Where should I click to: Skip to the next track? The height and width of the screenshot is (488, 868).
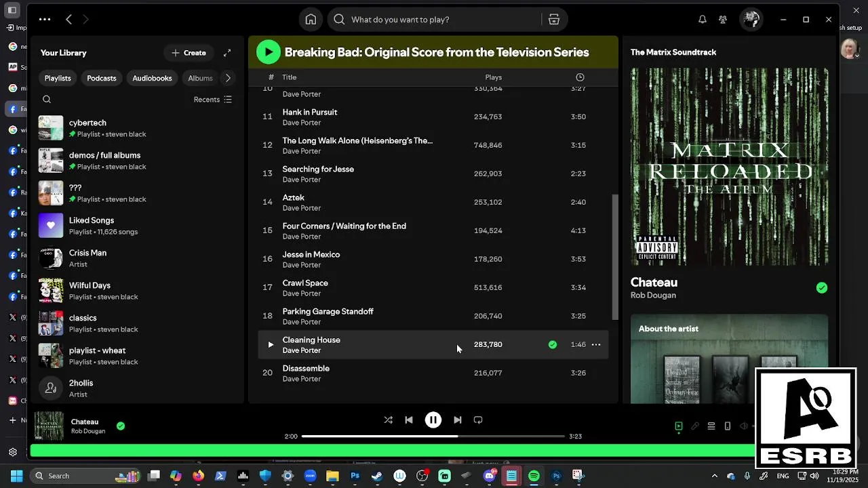458,420
